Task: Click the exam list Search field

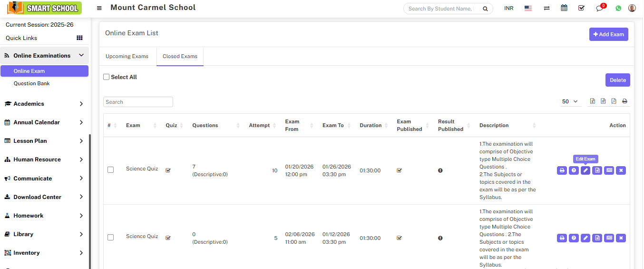Action: point(138,102)
